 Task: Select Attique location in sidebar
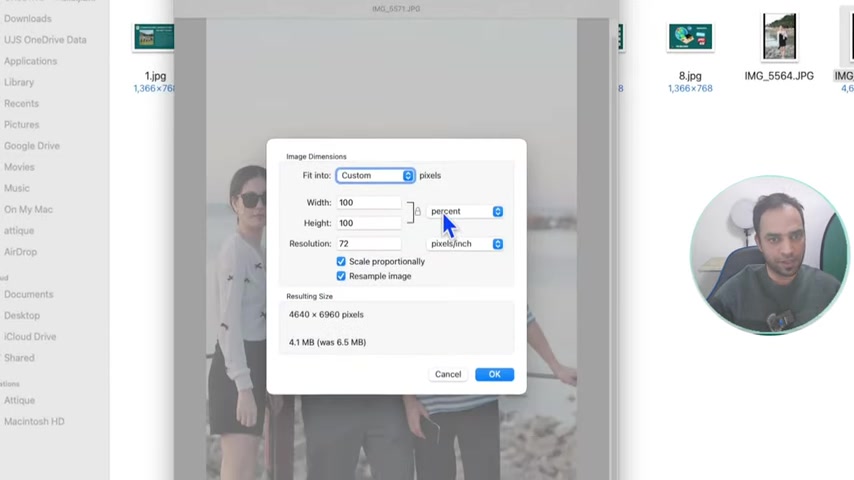pos(20,400)
